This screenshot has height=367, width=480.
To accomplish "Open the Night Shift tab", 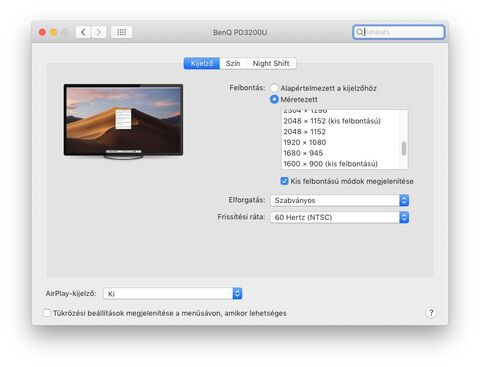I will click(x=271, y=63).
